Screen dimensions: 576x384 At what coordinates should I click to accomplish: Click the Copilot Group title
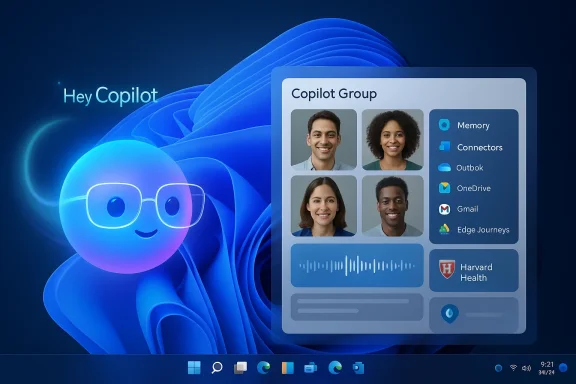tap(334, 94)
